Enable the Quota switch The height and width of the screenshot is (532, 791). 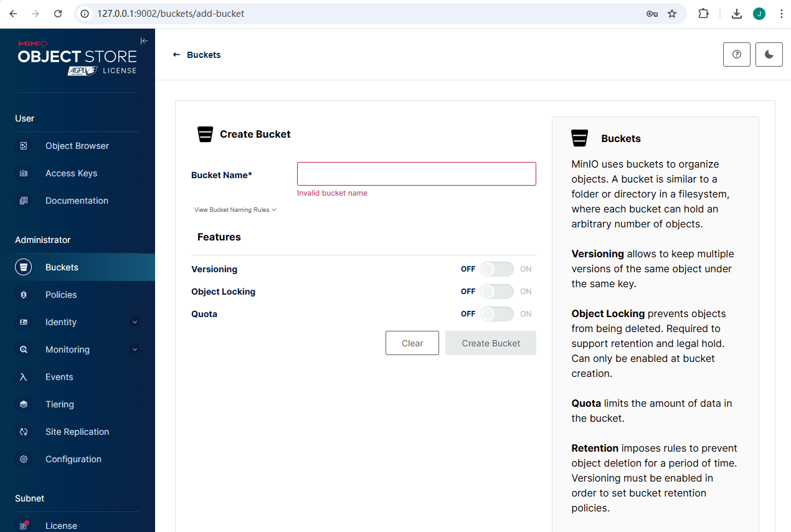[497, 314]
